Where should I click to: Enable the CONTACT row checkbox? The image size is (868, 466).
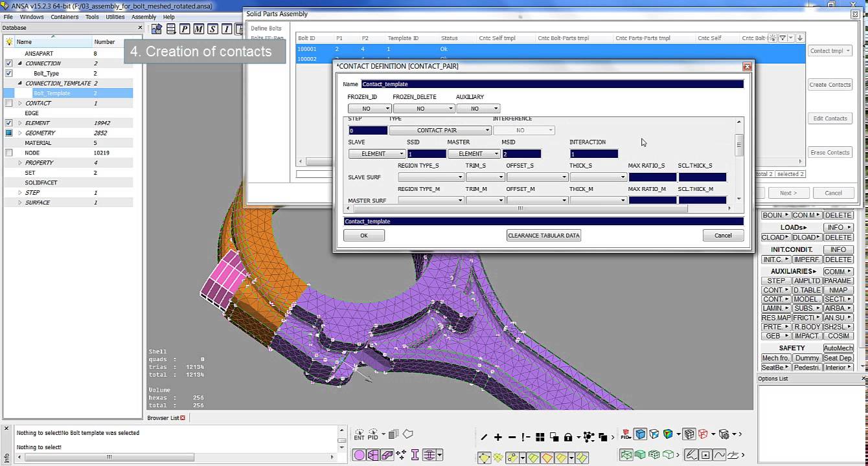[x=9, y=103]
